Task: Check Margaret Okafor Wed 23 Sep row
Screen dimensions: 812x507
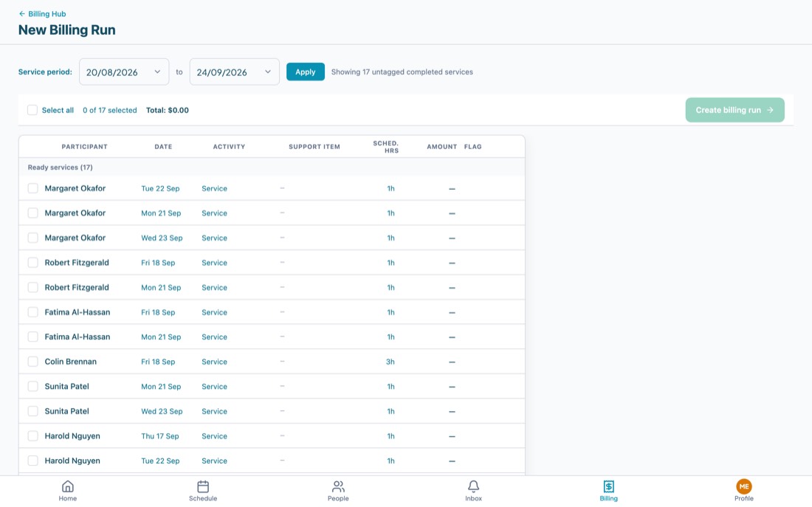Action: tap(32, 238)
